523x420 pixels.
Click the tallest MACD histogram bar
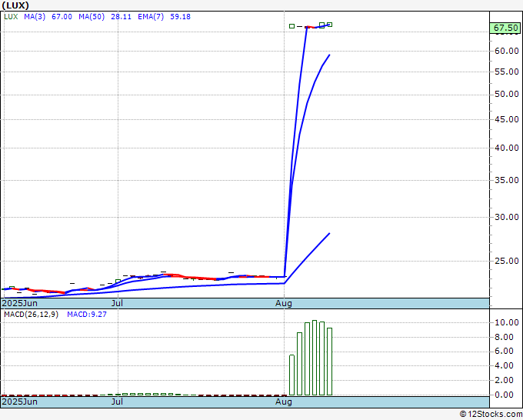pos(315,358)
